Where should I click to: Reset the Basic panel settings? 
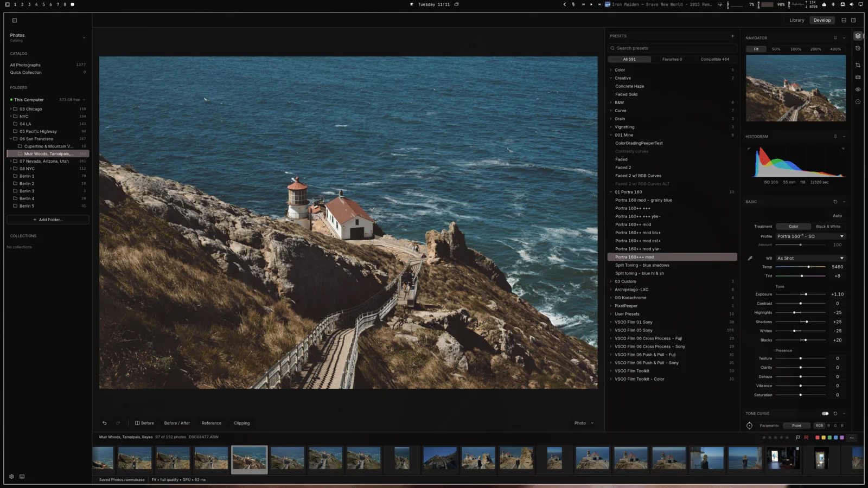click(x=835, y=202)
